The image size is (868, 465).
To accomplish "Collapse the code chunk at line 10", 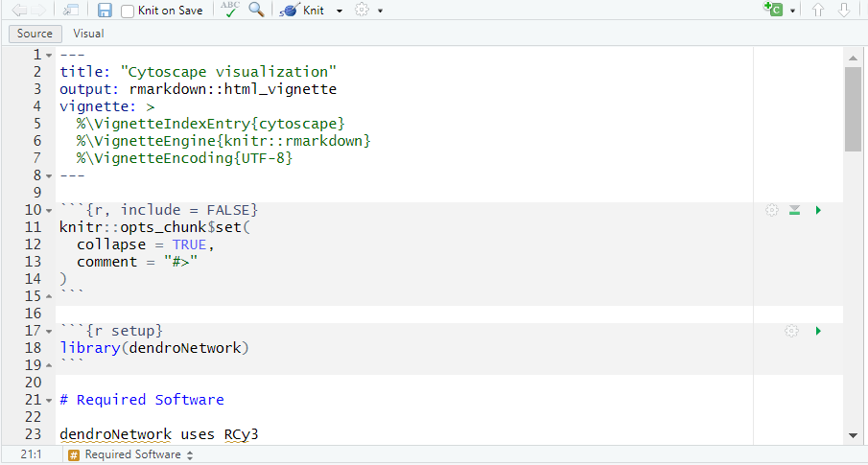I will tap(49, 210).
